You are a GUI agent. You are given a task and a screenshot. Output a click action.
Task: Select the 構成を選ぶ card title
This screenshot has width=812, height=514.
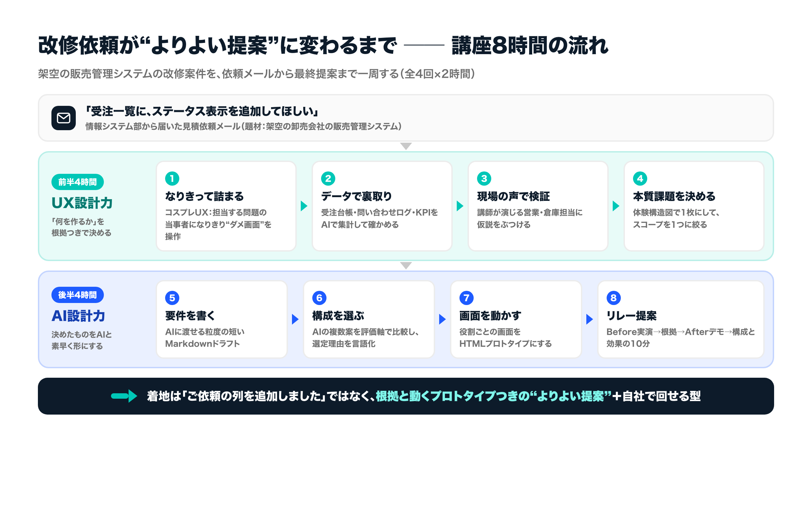(338, 316)
